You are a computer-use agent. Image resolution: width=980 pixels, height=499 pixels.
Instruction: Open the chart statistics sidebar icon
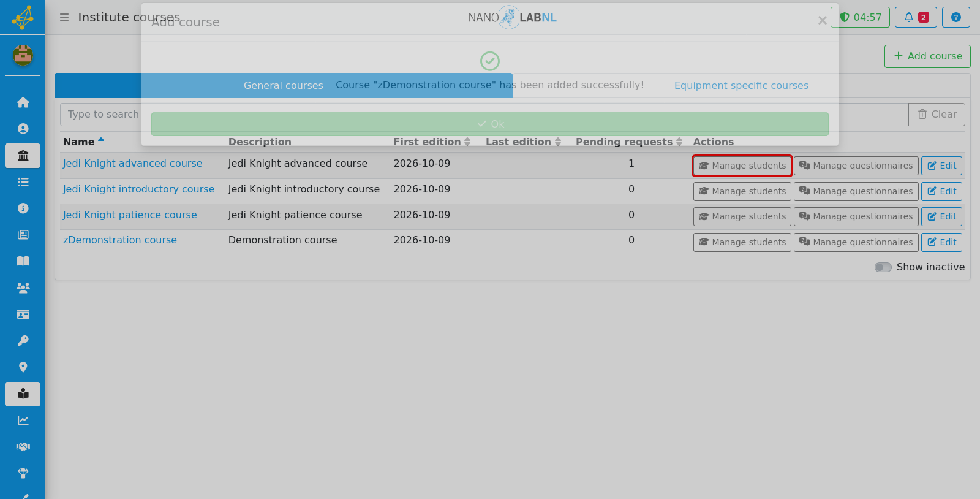23,421
